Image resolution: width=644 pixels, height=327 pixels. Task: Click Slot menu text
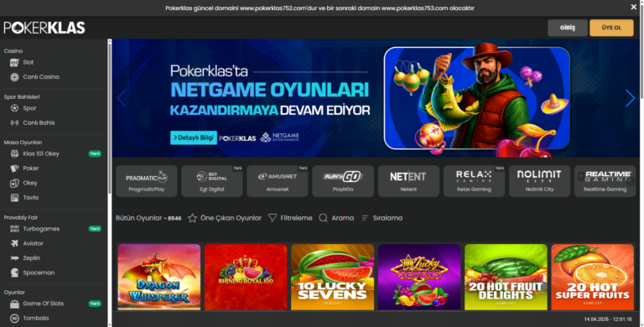point(29,62)
